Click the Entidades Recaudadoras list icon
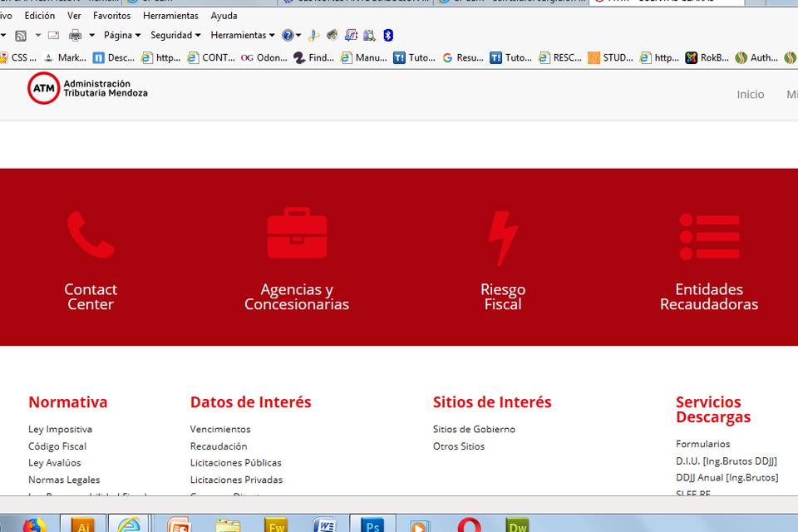Image resolution: width=798 pixels, height=532 pixels. (x=709, y=237)
